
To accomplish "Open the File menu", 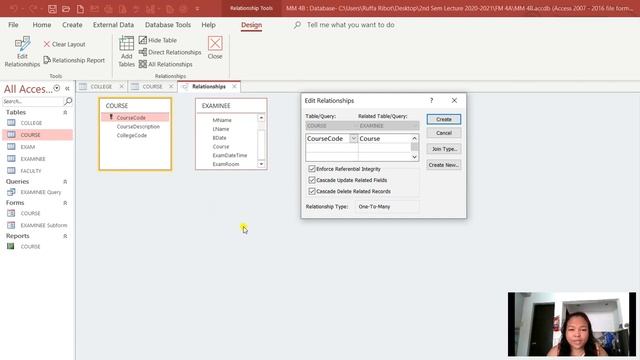I will click(13, 25).
